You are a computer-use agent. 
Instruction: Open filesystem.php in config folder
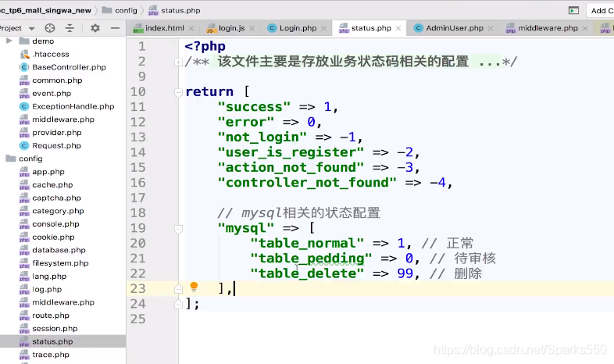[60, 263]
